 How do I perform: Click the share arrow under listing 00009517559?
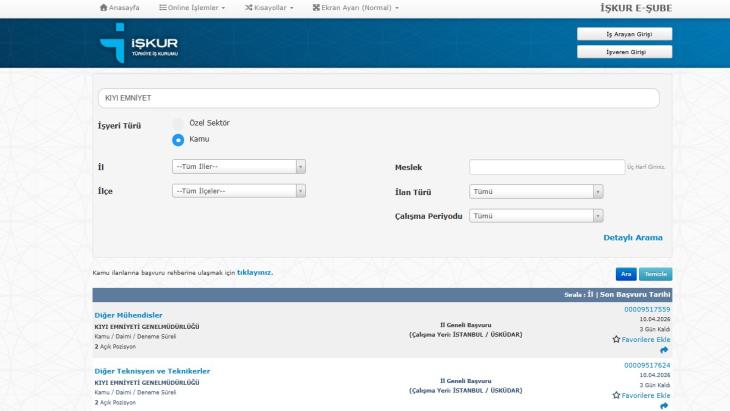click(664, 351)
